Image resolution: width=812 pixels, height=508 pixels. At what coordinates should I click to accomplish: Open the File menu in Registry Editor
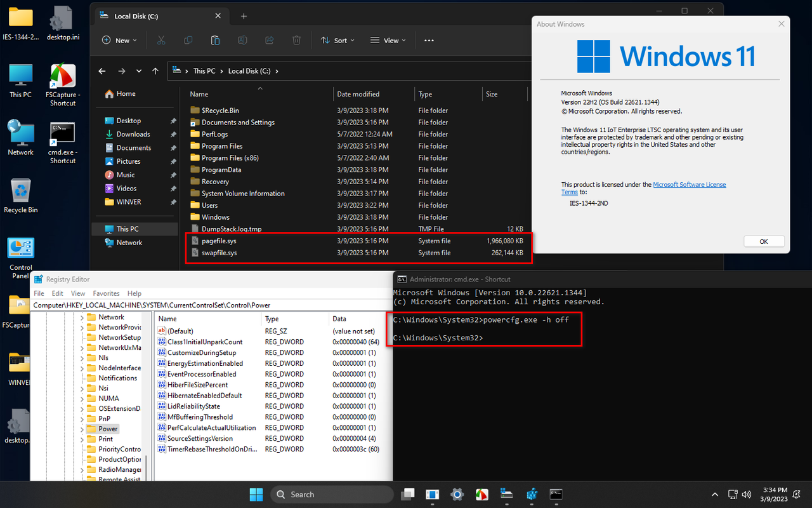[x=39, y=293]
